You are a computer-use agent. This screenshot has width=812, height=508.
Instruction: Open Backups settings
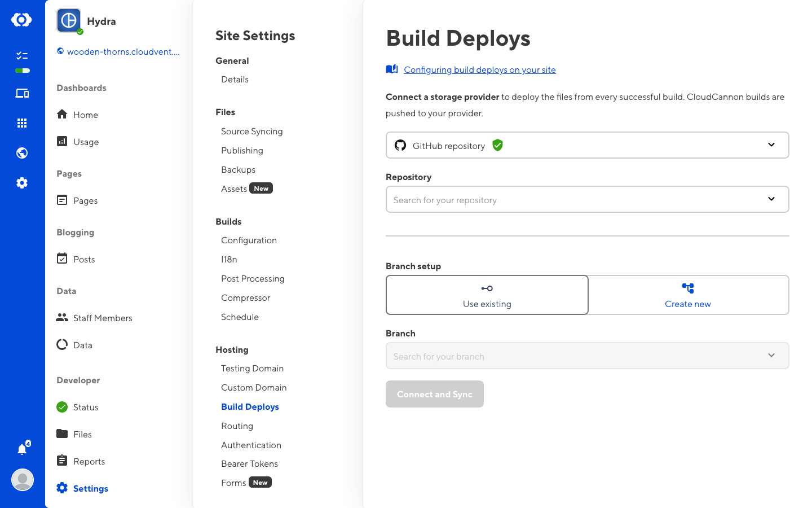click(x=238, y=170)
